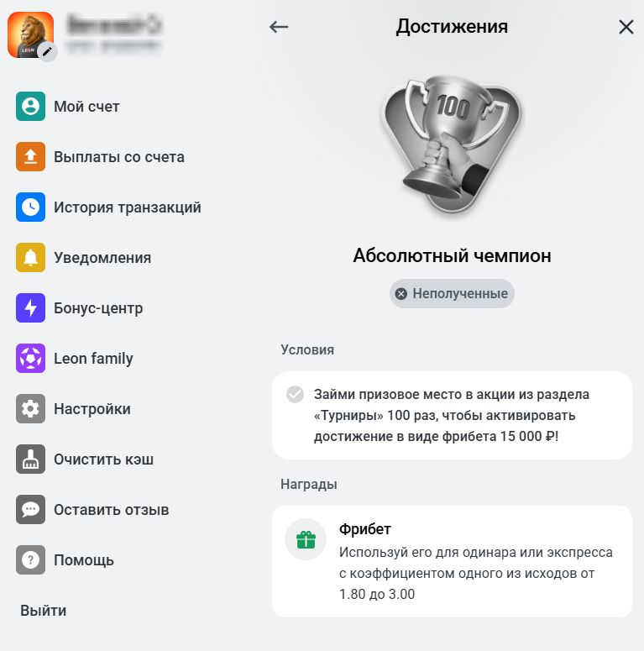Click the green gift Фрибет icon
This screenshot has width=644, height=651.
pyautogui.click(x=306, y=539)
